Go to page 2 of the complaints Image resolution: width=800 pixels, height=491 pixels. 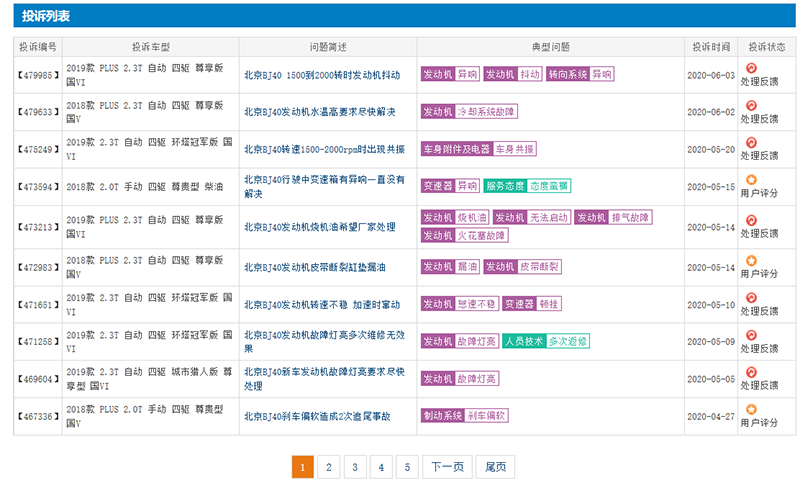pyautogui.click(x=328, y=467)
